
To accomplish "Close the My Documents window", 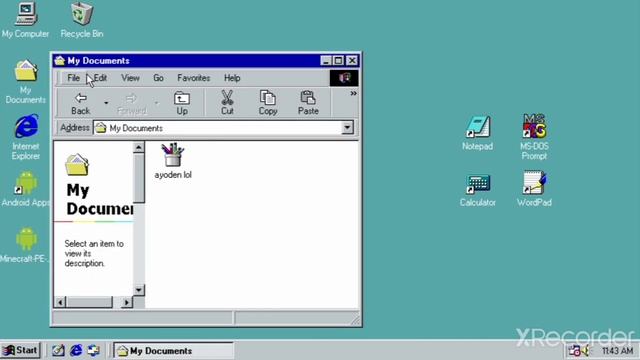I will point(352,61).
